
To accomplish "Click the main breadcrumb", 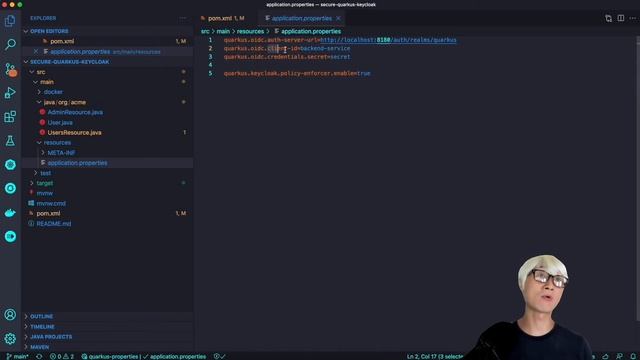I will (223, 31).
